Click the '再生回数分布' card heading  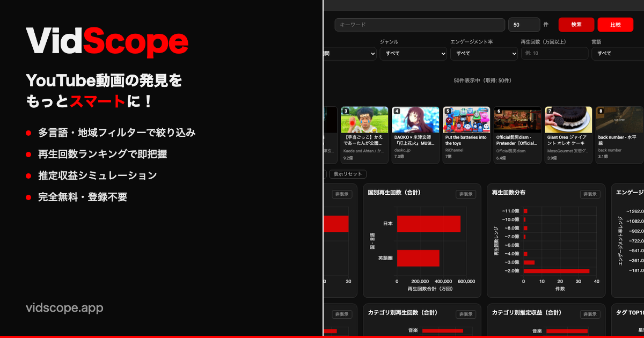(509, 192)
